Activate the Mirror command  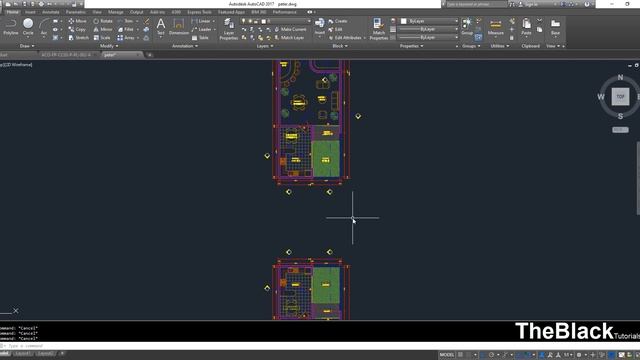coord(102,29)
